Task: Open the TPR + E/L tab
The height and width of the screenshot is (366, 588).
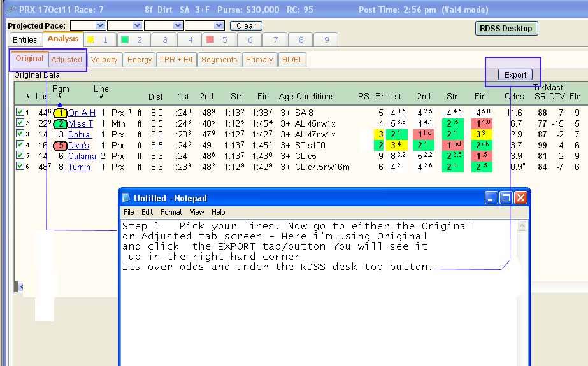Action: tap(177, 60)
